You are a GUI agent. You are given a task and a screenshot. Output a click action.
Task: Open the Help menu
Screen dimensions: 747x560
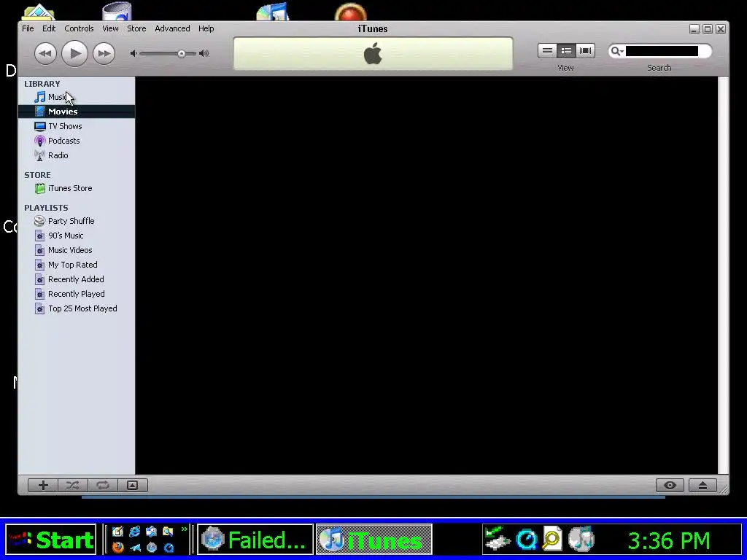[x=206, y=28]
